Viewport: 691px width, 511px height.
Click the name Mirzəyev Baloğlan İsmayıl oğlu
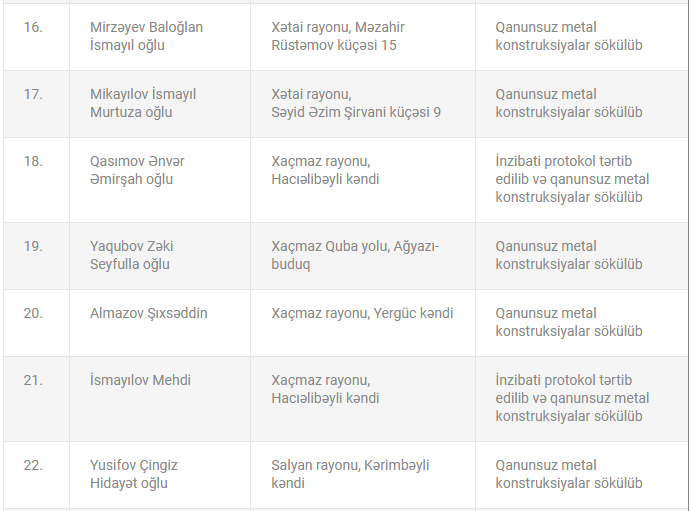point(146,36)
